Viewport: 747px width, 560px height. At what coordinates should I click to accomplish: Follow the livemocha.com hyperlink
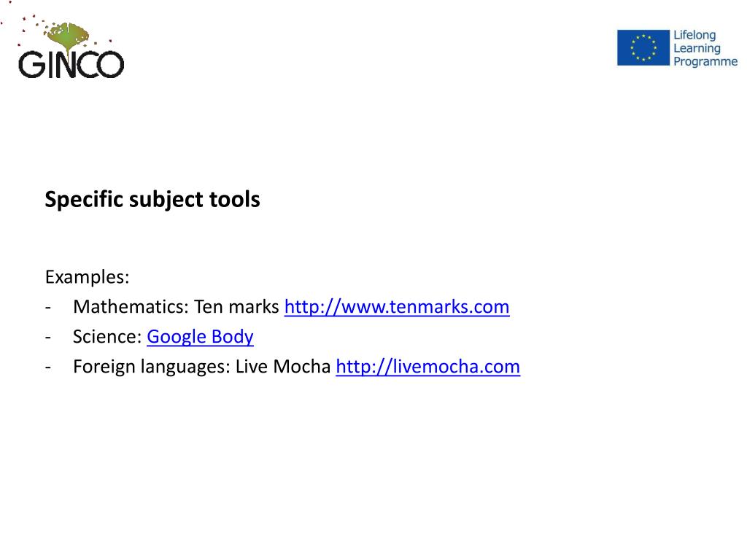tap(427, 367)
